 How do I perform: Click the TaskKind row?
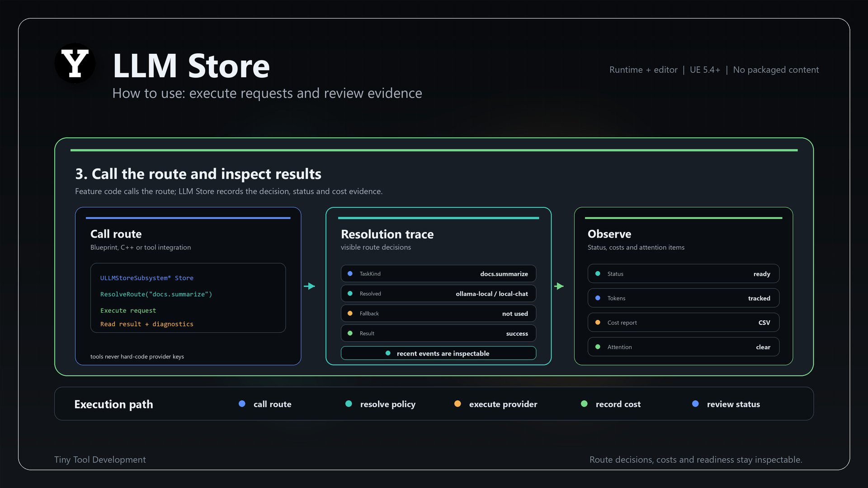(439, 274)
